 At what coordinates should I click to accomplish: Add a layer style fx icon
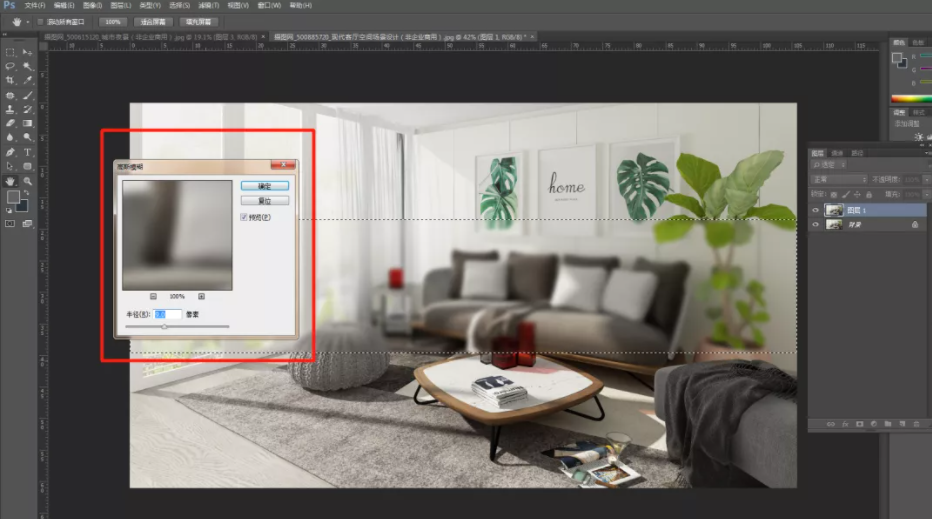(845, 424)
